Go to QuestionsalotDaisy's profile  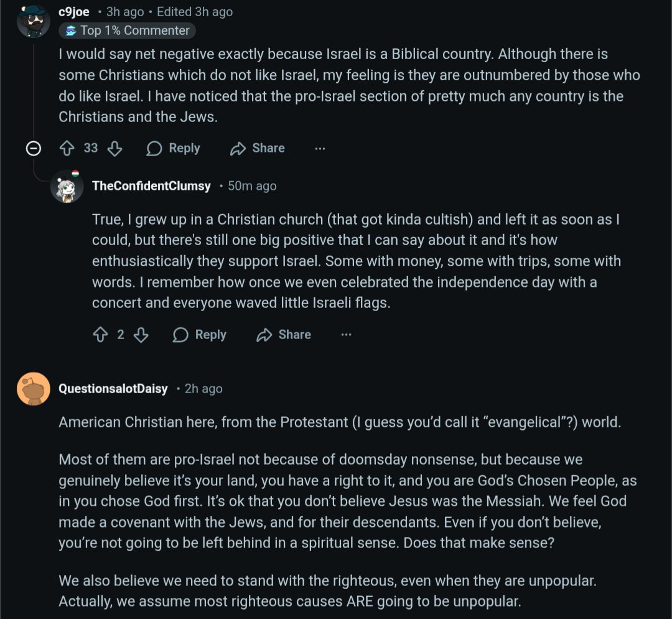113,389
